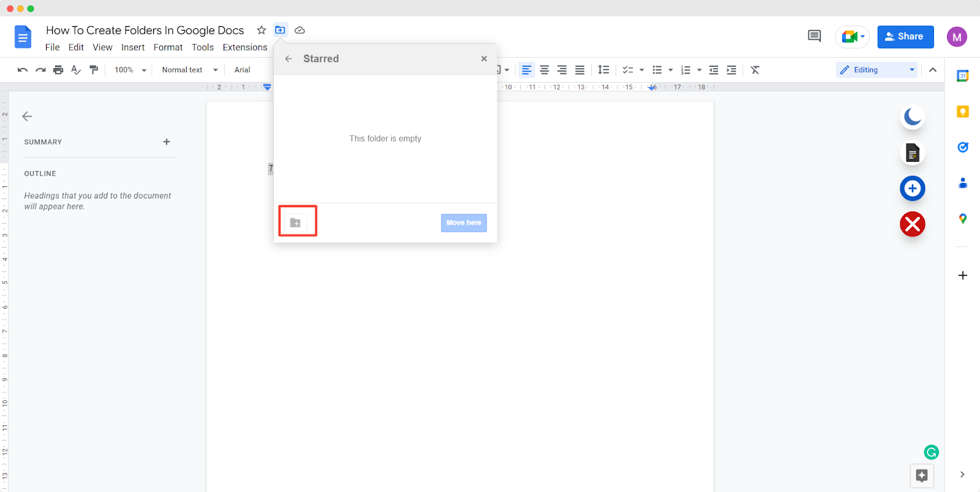This screenshot has height=492, width=980.
Task: Insert a numbered list
Action: [686, 70]
